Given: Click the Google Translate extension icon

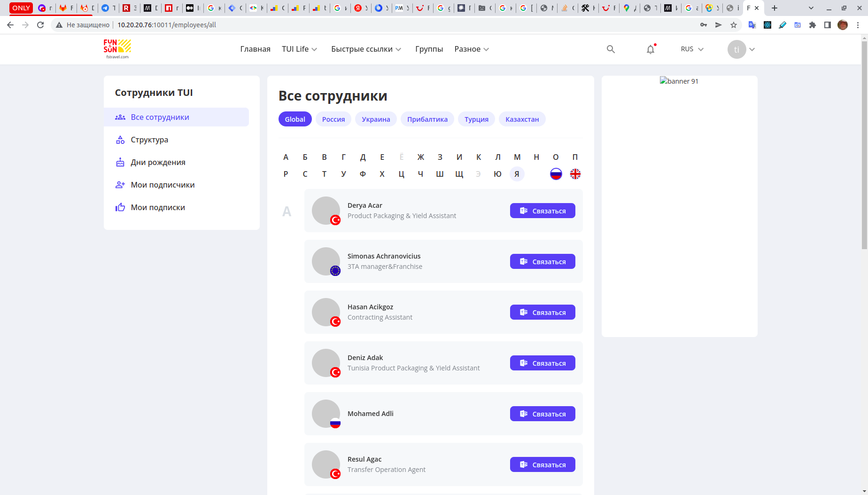Looking at the screenshot, I should pos(752,25).
